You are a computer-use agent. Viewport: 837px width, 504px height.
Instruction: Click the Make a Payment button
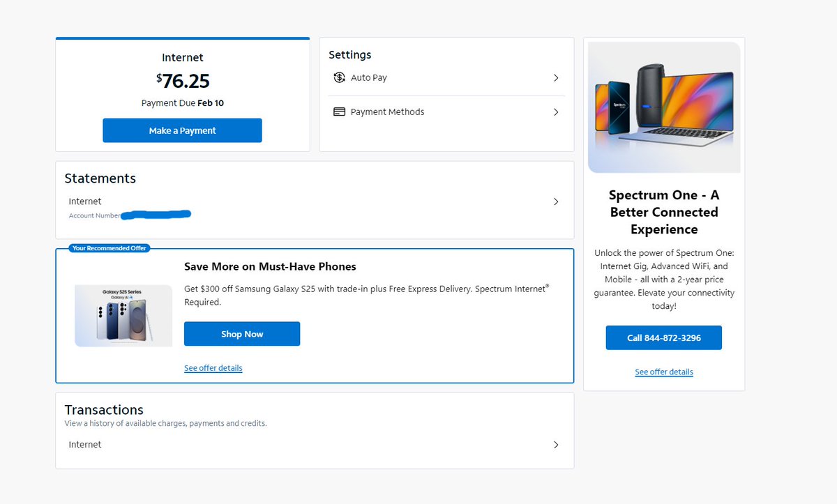click(x=182, y=130)
